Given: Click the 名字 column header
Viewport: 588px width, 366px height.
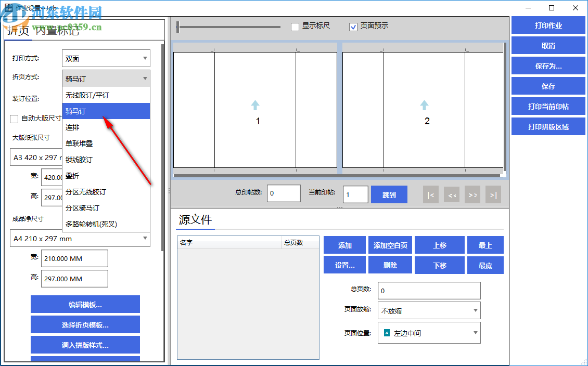Looking at the screenshot, I should (x=229, y=242).
